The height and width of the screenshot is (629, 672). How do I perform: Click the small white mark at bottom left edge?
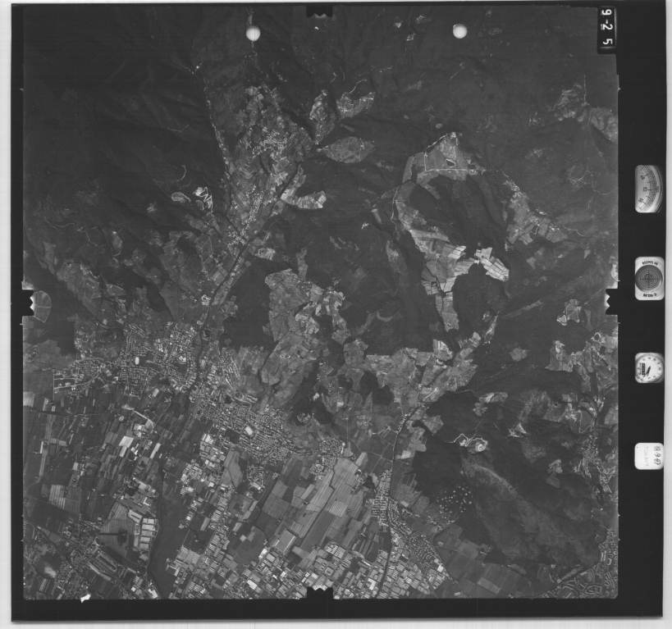coord(85,599)
